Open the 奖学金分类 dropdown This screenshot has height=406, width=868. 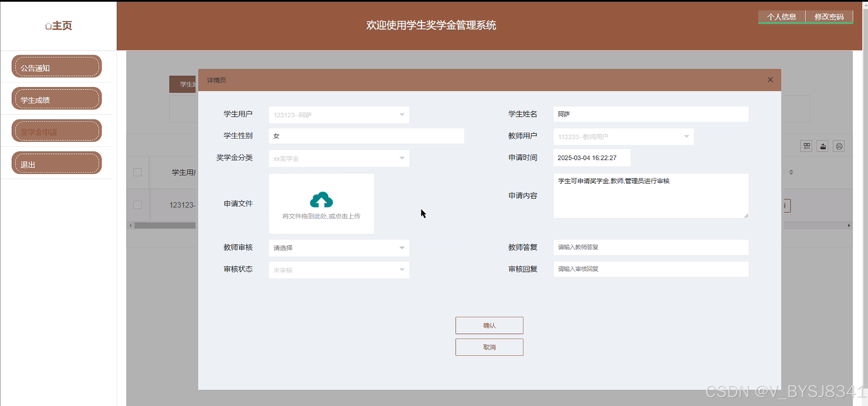click(339, 158)
